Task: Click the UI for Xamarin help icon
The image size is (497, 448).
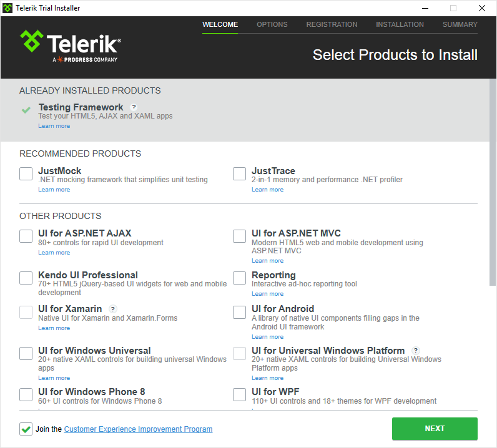Action: (x=113, y=309)
